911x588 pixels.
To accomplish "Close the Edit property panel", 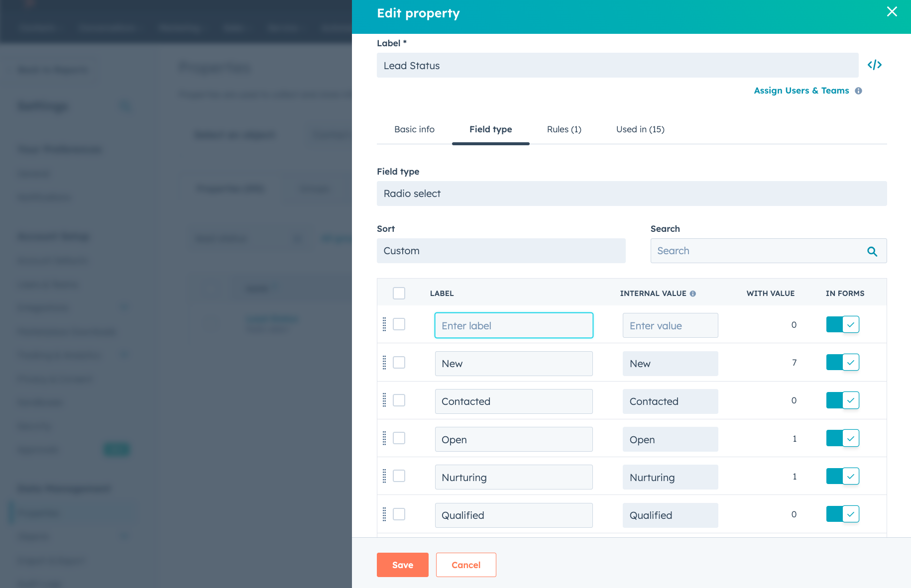I will [x=892, y=11].
